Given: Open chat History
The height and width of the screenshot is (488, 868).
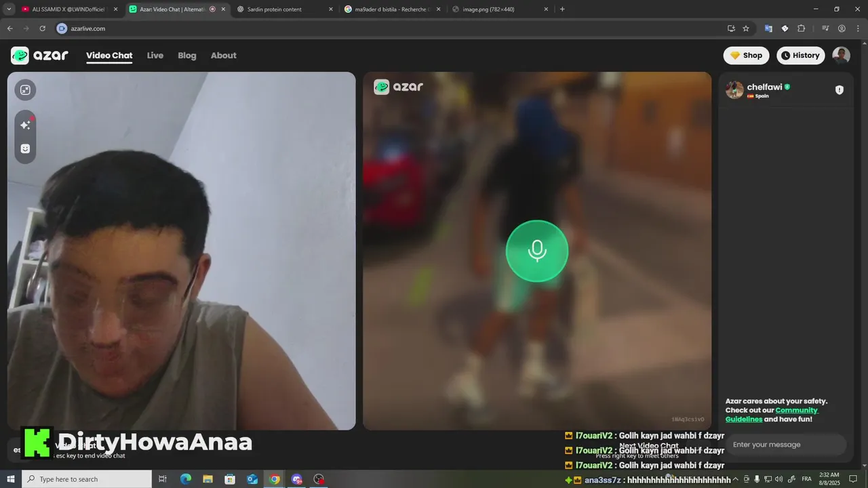Looking at the screenshot, I should coord(801,56).
